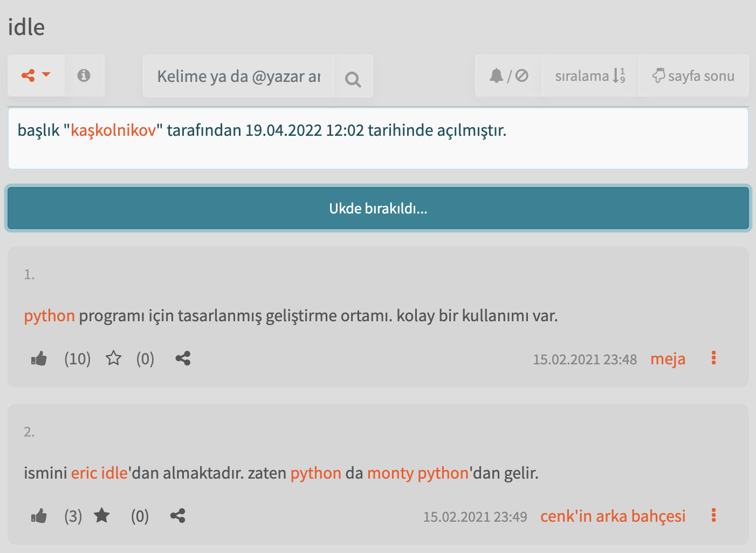This screenshot has height=553, width=756.
Task: Open the share dropdown in the toolbar
Action: click(36, 75)
